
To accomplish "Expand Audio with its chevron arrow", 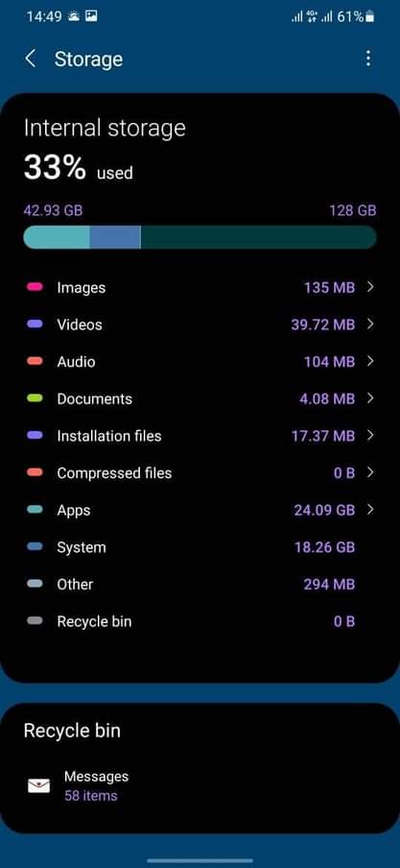I will (370, 361).
